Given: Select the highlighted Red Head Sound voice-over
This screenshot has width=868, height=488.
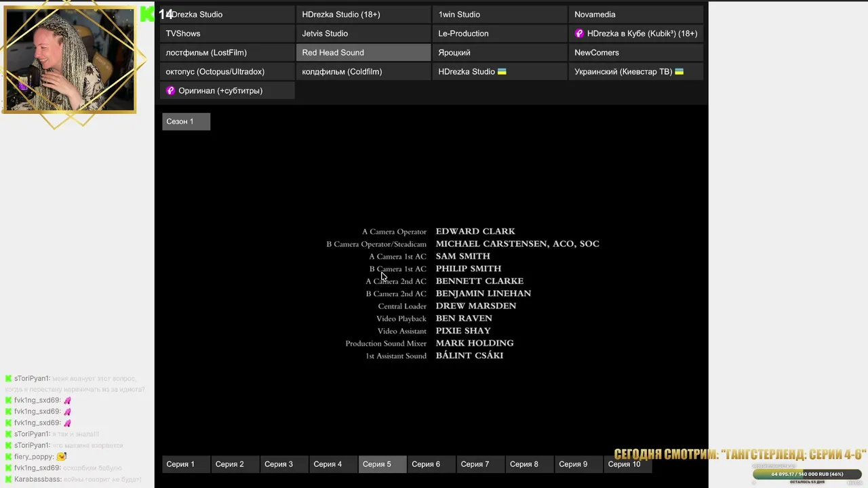Looking at the screenshot, I should [x=363, y=52].
